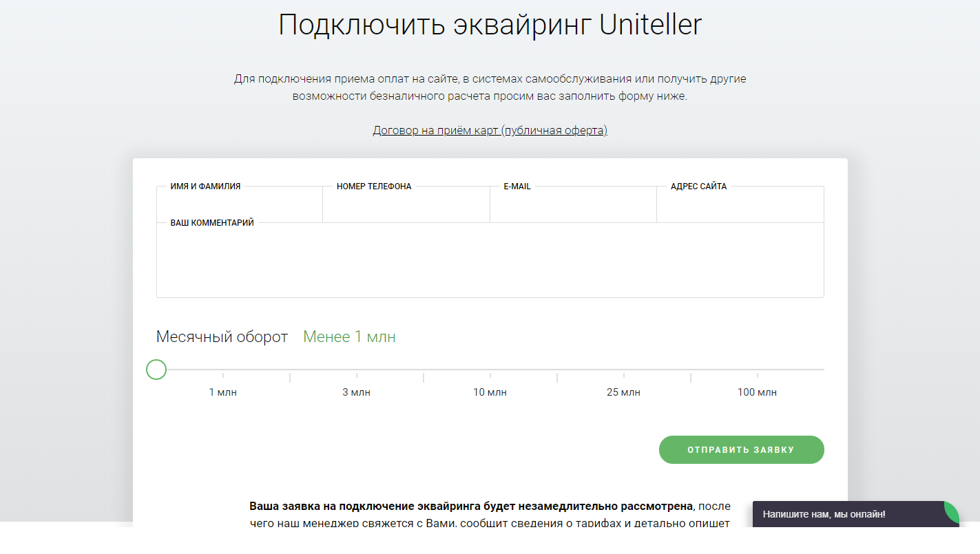Image resolution: width=980 pixels, height=554 pixels.
Task: Grab the Месячный оборот slider handle
Action: (x=156, y=370)
